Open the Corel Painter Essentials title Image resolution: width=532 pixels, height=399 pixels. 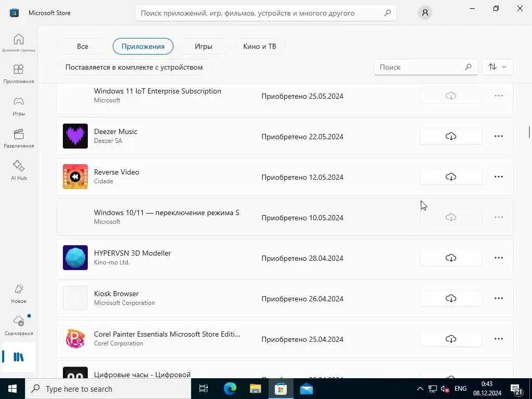pos(167,334)
